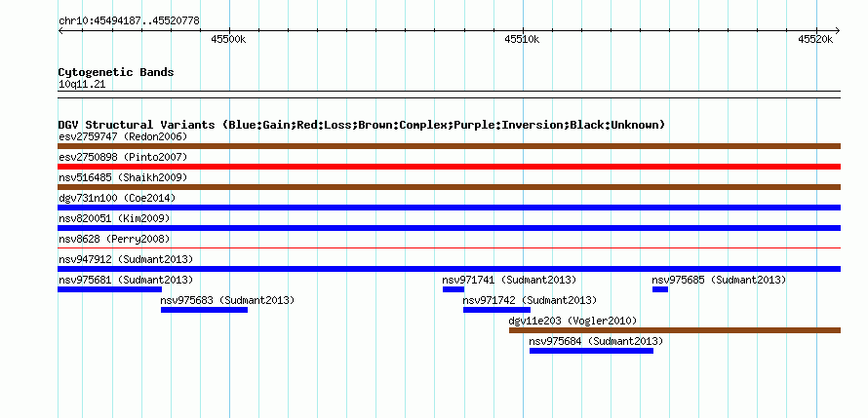
Task: Select the brown dgv11e203 complex bar
Action: click(675, 330)
